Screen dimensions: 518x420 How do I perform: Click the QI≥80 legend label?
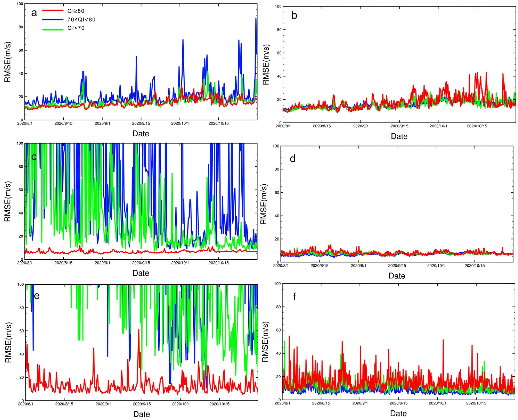coord(76,11)
